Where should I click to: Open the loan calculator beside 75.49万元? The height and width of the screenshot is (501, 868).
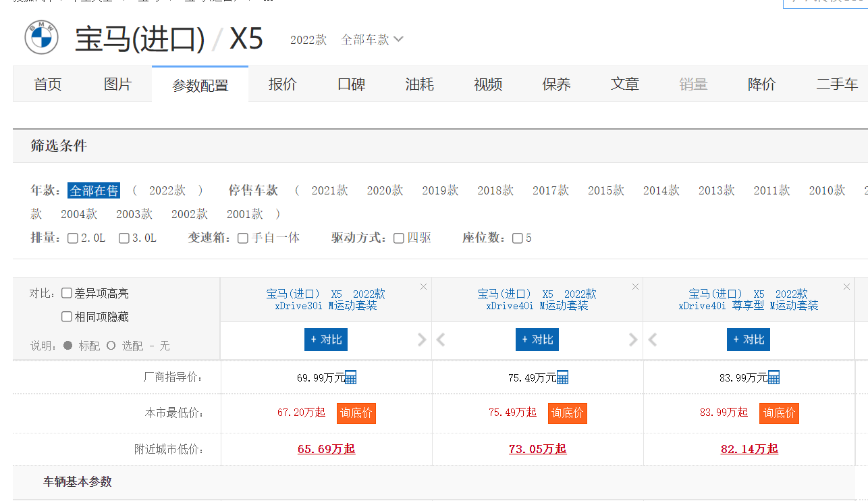coord(561,377)
